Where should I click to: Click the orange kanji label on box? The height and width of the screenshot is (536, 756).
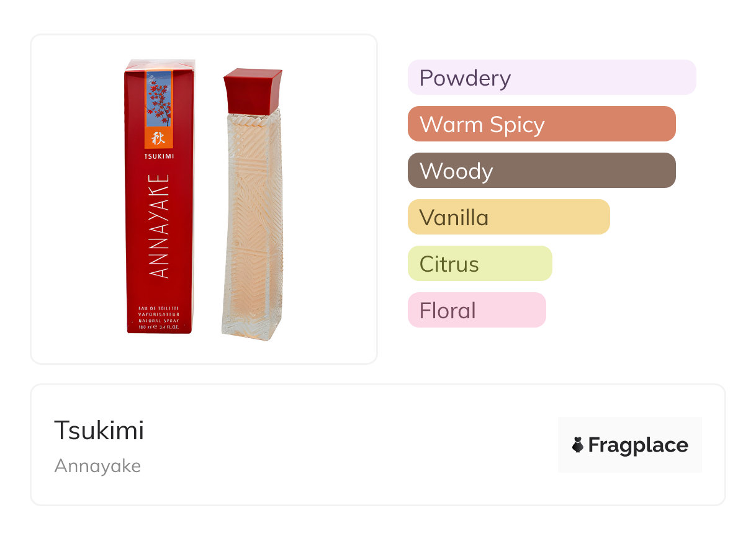click(x=159, y=138)
